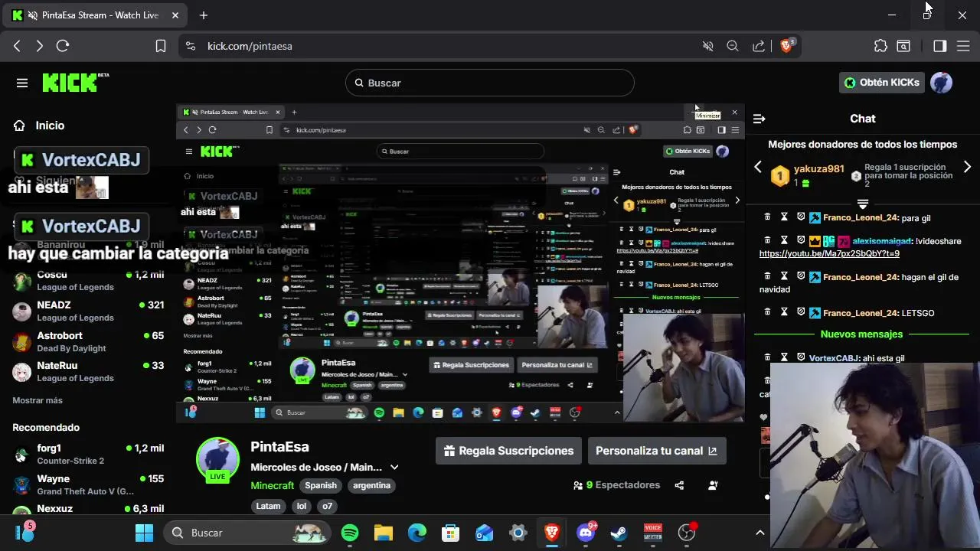The image size is (980, 551).
Task: Go back to the previous page
Action: tap(17, 46)
